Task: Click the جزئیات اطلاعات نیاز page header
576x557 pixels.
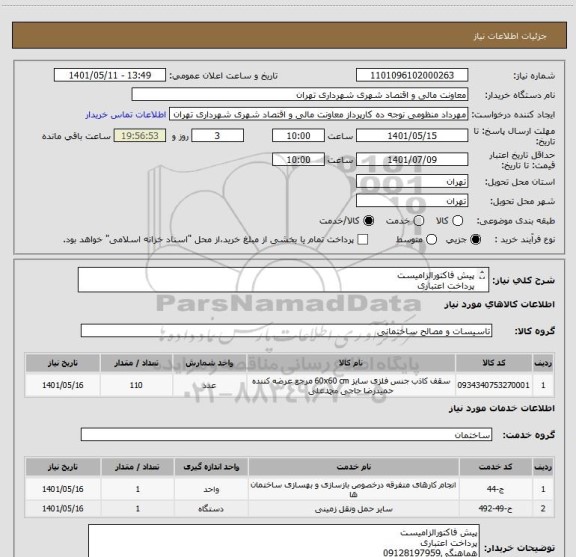Action: coord(289,36)
